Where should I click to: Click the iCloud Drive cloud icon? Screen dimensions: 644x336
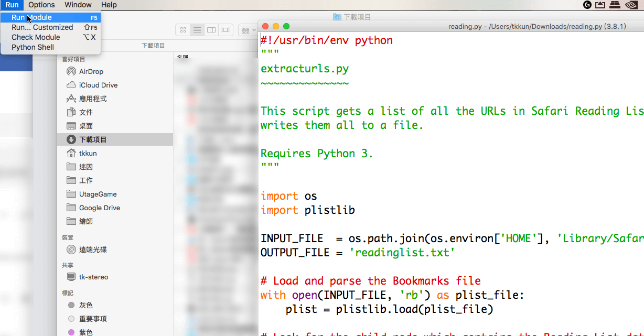coord(71,85)
